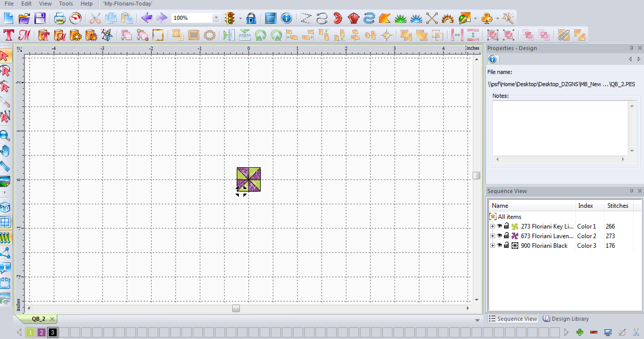Open the traffic light toolbar icon
The width and height of the screenshot is (644, 339).
pos(230,18)
